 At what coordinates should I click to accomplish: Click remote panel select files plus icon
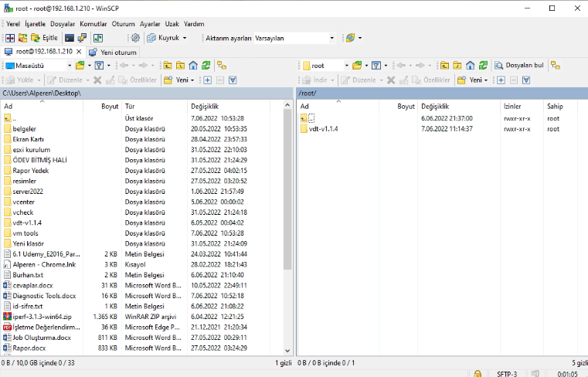coord(501,80)
